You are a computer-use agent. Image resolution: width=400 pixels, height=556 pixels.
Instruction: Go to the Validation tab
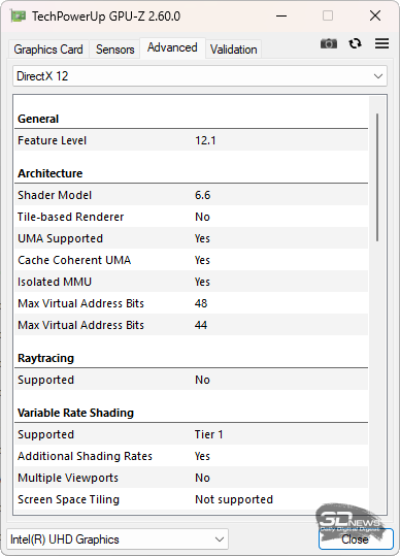[x=234, y=49]
